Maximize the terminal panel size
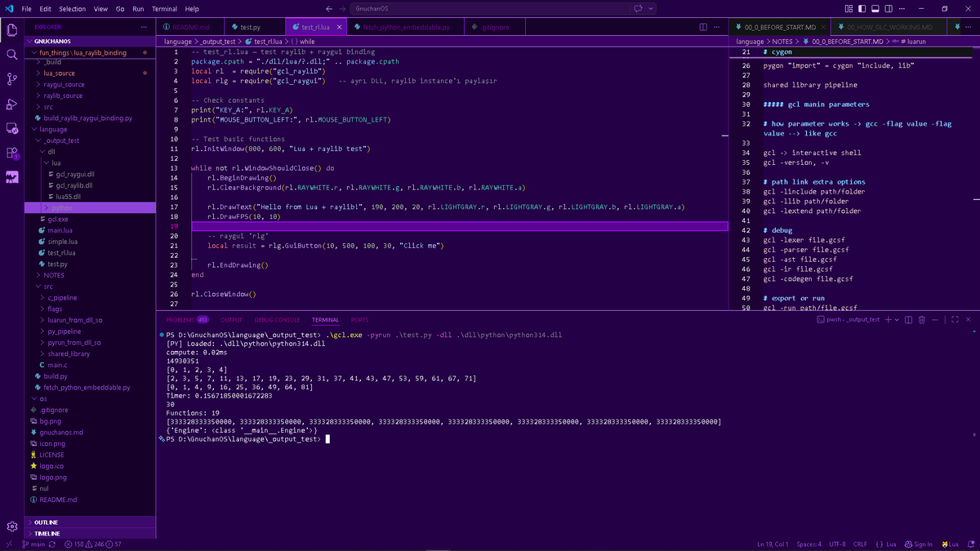 click(955, 320)
